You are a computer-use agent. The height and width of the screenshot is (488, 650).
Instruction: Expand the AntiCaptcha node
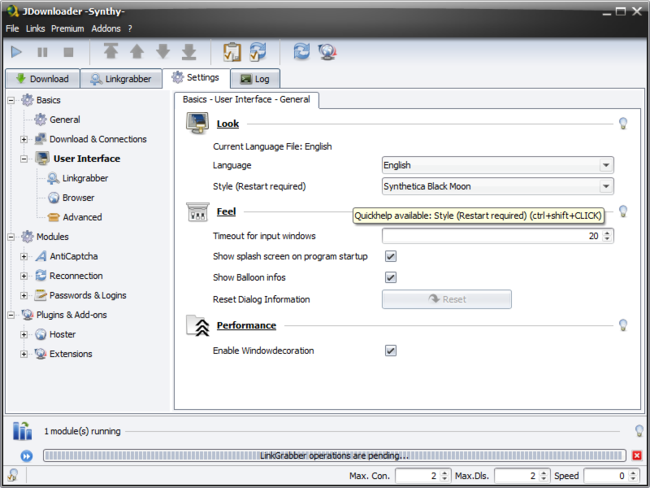(24, 257)
